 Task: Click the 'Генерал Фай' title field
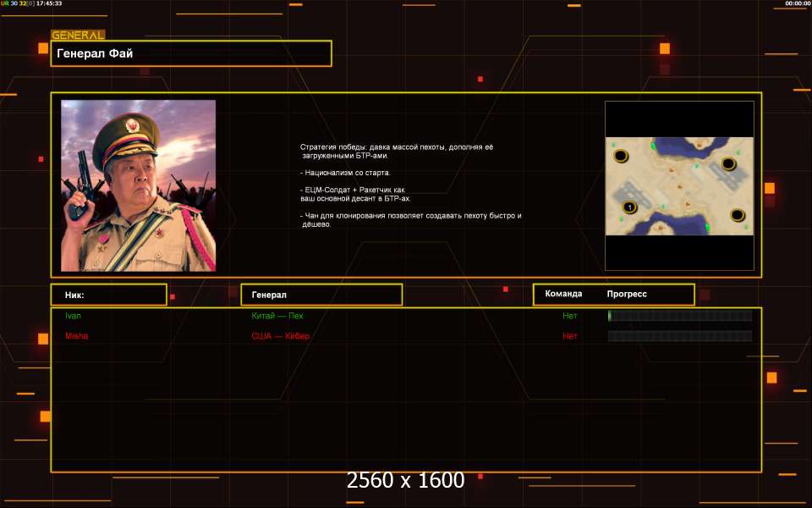tap(191, 53)
